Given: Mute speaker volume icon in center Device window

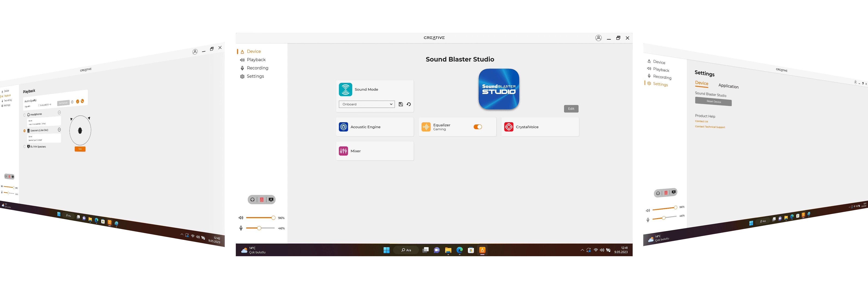Looking at the screenshot, I should (241, 218).
